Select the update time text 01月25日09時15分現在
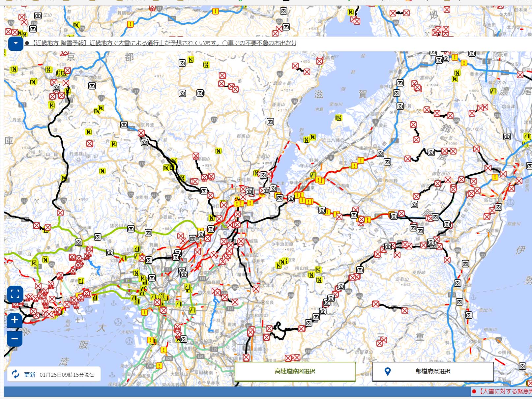 point(67,375)
